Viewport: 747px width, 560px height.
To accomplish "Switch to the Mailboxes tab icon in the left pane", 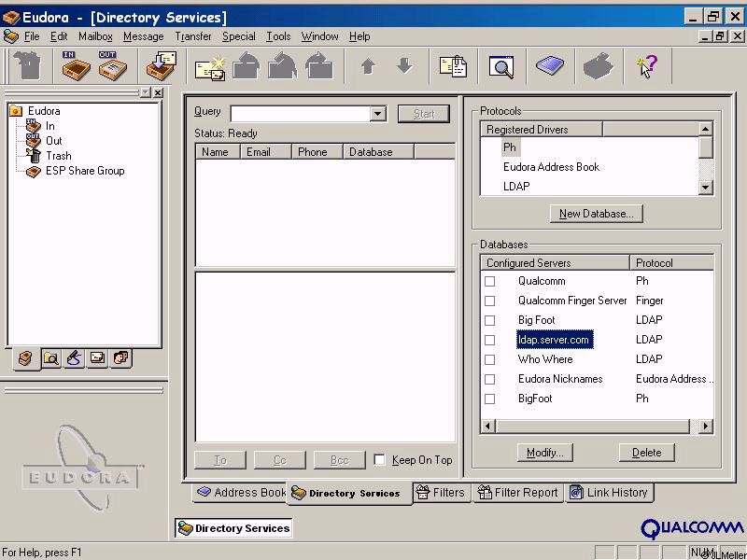I will point(26,358).
